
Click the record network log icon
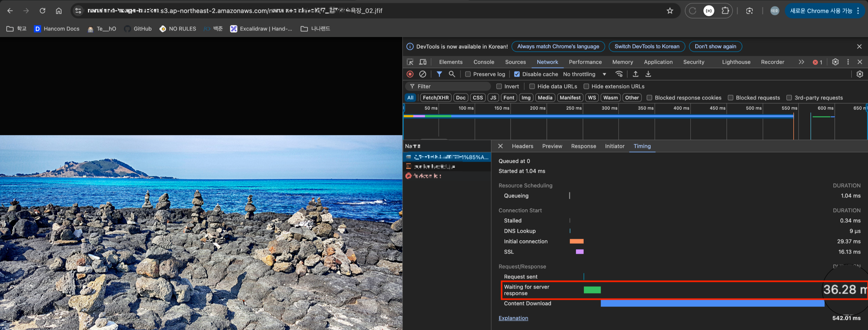tap(410, 74)
